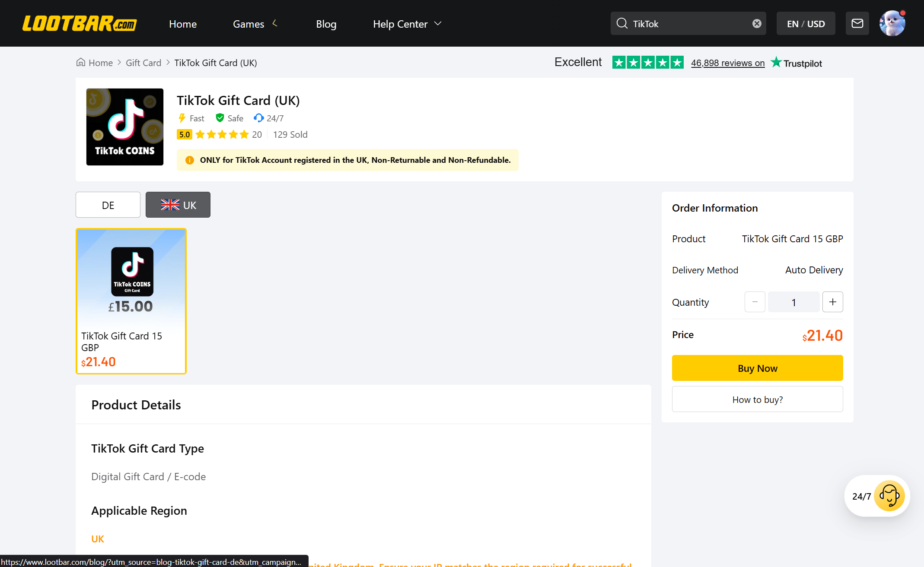Open the Blog page
924x567 pixels.
click(x=326, y=24)
